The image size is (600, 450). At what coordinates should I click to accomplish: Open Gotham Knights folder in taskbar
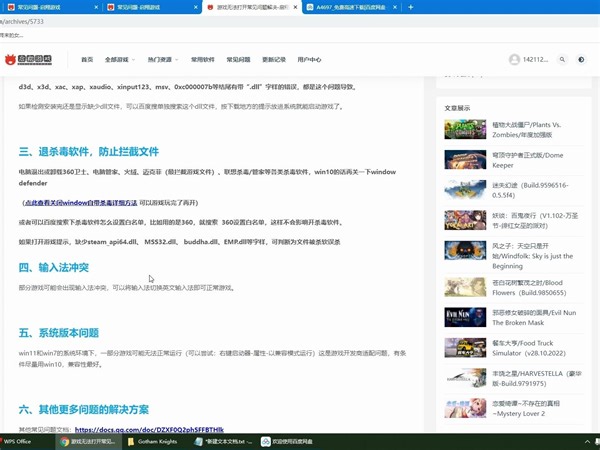pos(152,442)
